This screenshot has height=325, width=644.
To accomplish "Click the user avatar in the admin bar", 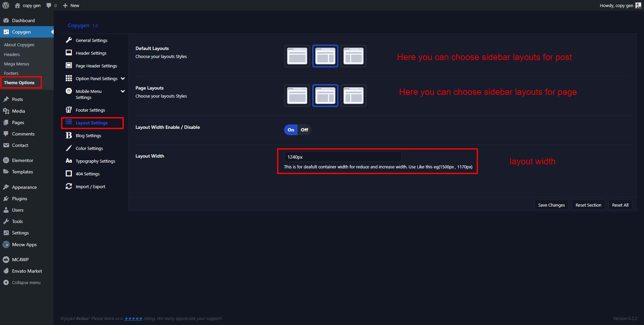I will click(638, 5).
